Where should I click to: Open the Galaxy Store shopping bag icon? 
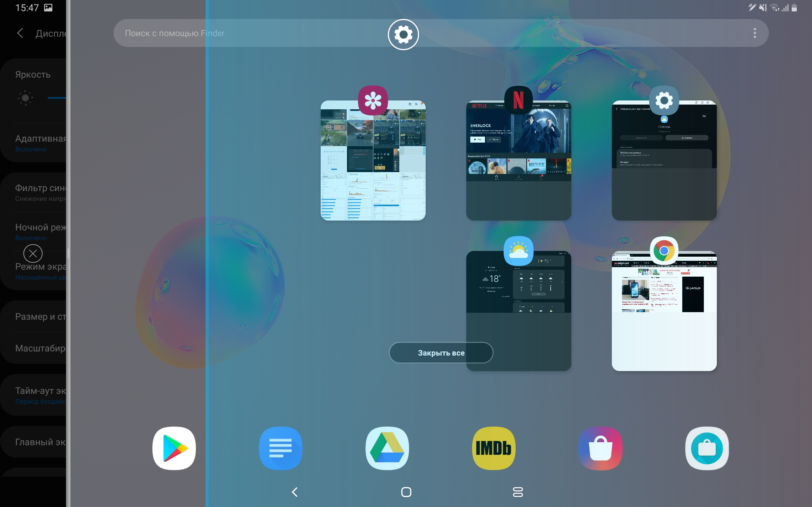[x=600, y=448]
